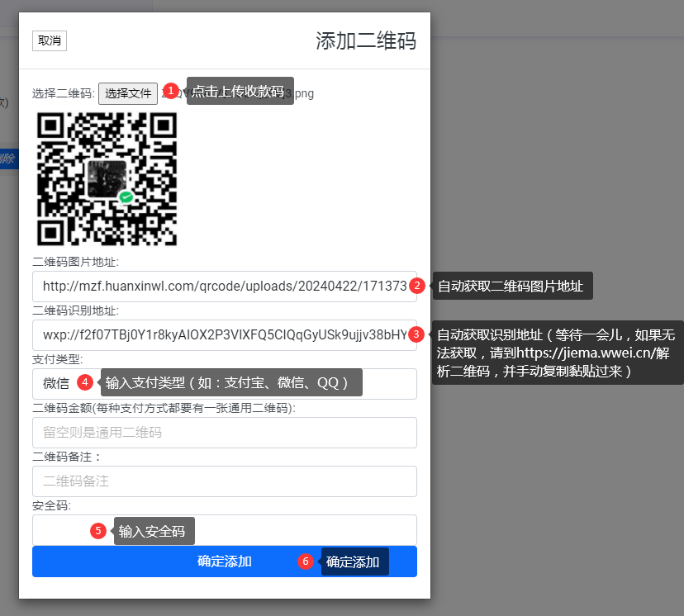684x616 pixels.
Task: Click the 选择二维码: label text
Action: click(64, 94)
